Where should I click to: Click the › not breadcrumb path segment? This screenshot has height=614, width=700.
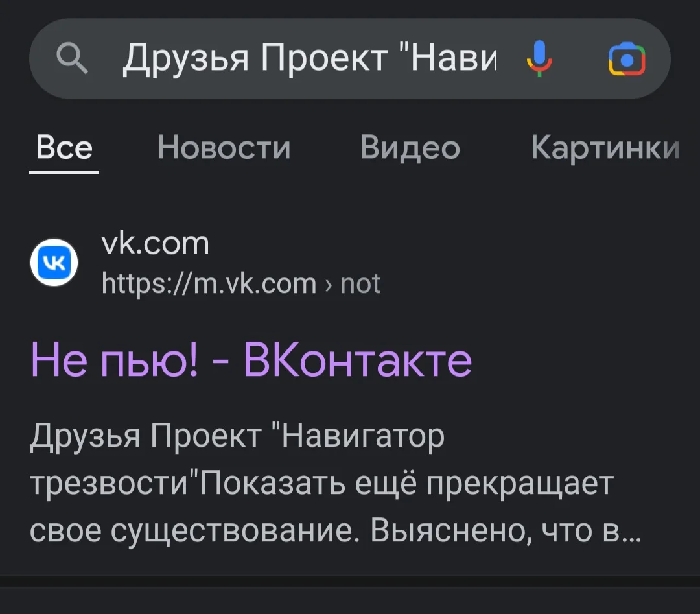click(359, 283)
